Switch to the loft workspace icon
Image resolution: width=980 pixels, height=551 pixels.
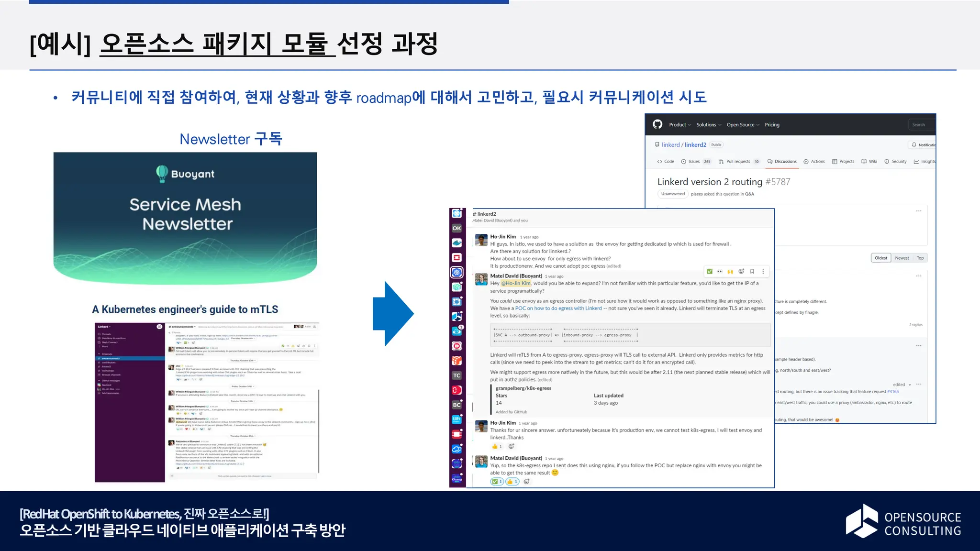point(457,419)
